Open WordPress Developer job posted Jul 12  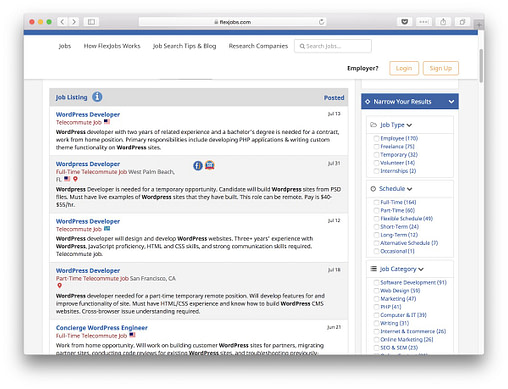(88, 221)
